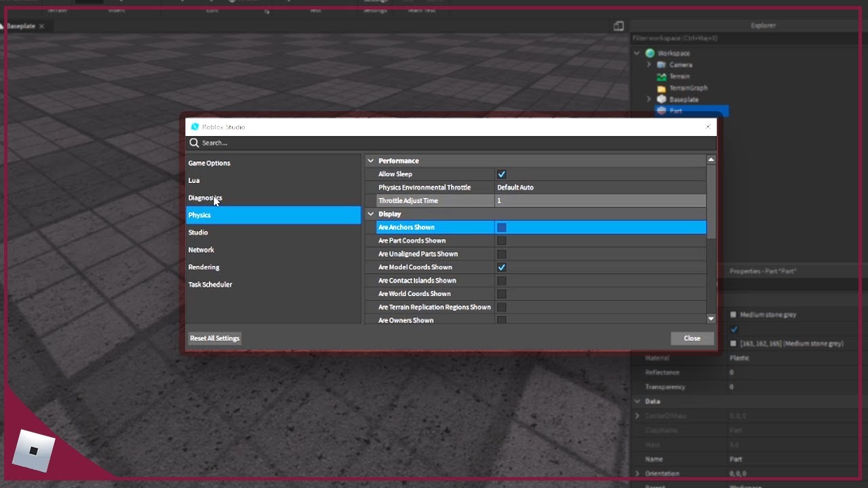868x488 pixels.
Task: Check the Are Unaligned Parts Shown box
Action: (x=502, y=254)
